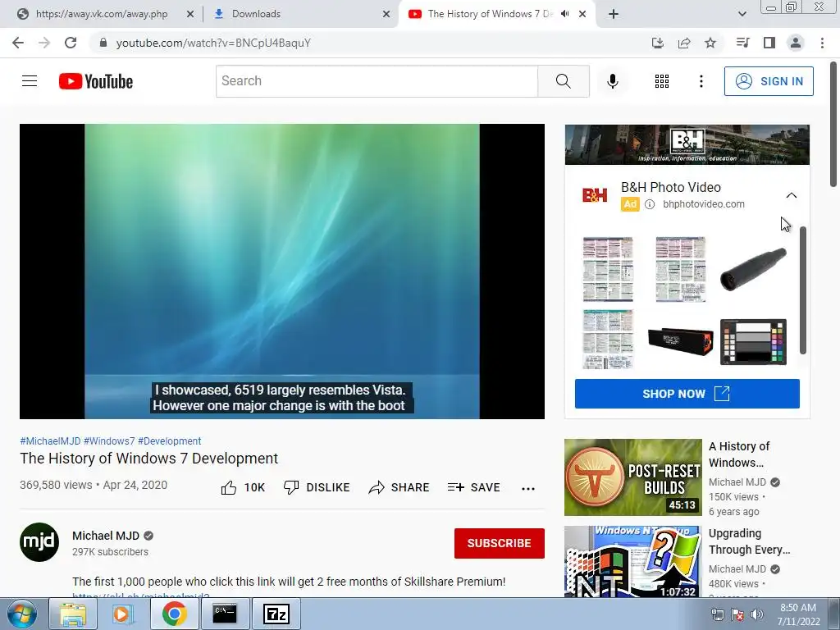The width and height of the screenshot is (840, 630).
Task: Click the DISLIKE thumbs down button
Action: pos(317,487)
